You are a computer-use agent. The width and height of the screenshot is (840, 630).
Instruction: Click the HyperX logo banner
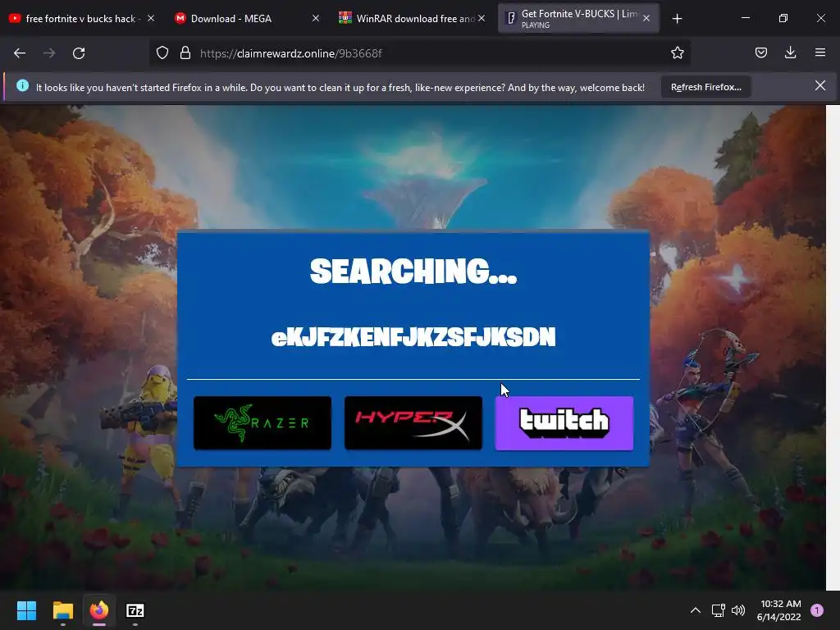(x=413, y=422)
